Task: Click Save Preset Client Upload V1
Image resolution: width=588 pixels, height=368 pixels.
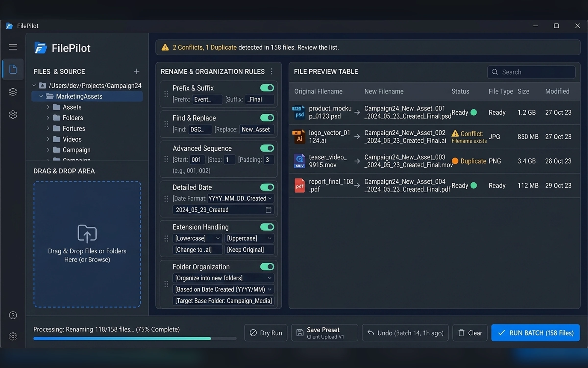Action: 324,333
